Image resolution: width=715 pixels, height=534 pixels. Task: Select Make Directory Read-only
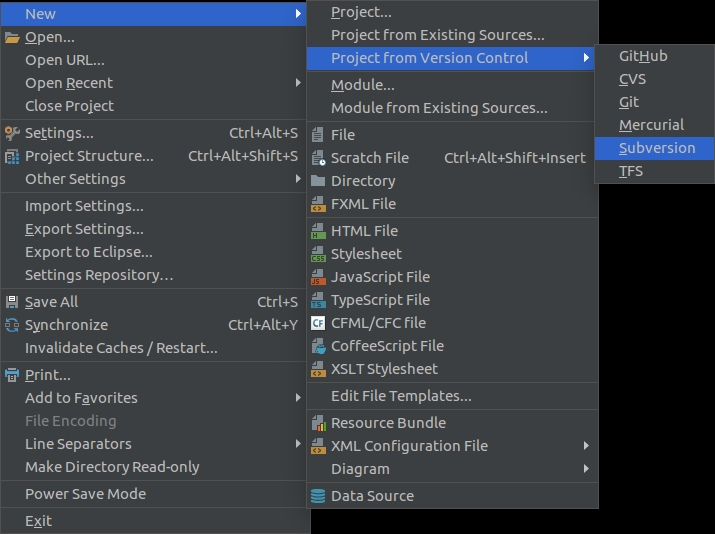[153, 467]
